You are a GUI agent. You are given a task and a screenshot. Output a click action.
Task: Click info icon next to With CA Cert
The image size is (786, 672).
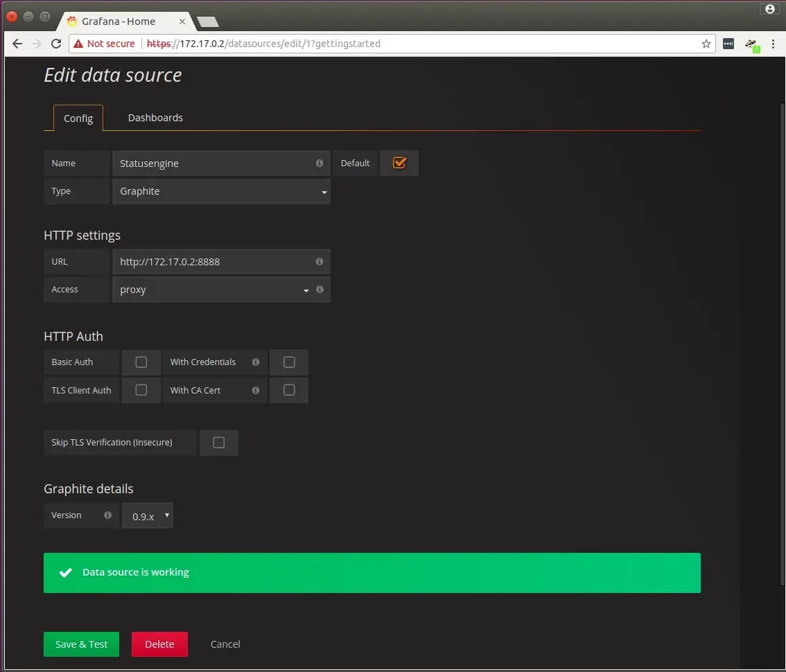tap(256, 390)
